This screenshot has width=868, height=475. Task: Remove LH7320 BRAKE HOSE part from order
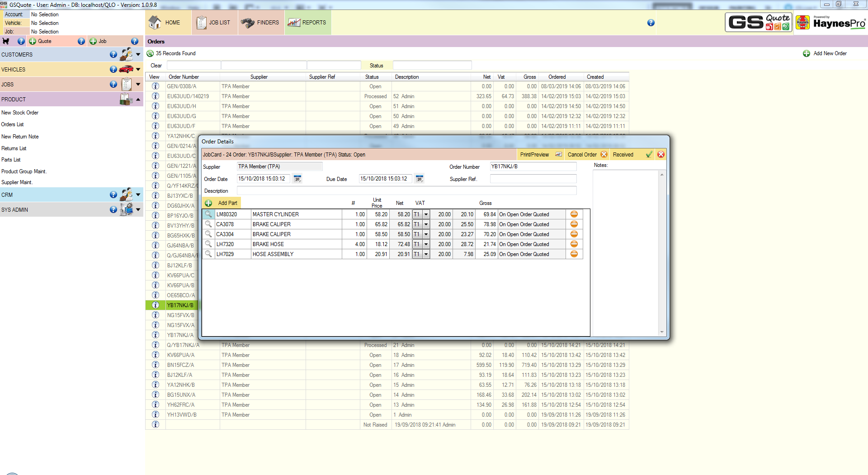pos(574,244)
